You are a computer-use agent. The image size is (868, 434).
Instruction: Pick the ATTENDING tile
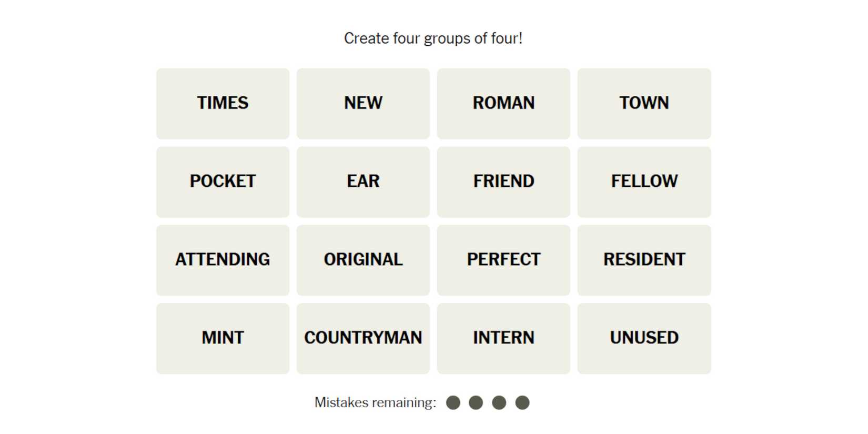tap(223, 260)
